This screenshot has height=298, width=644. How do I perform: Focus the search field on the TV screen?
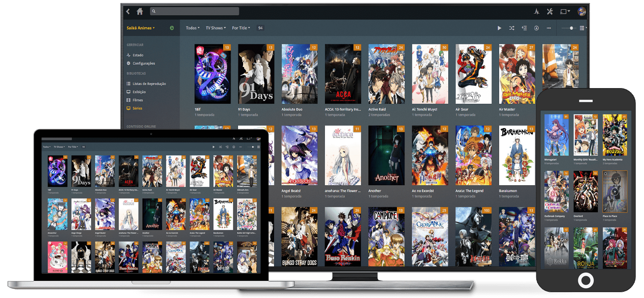[194, 11]
